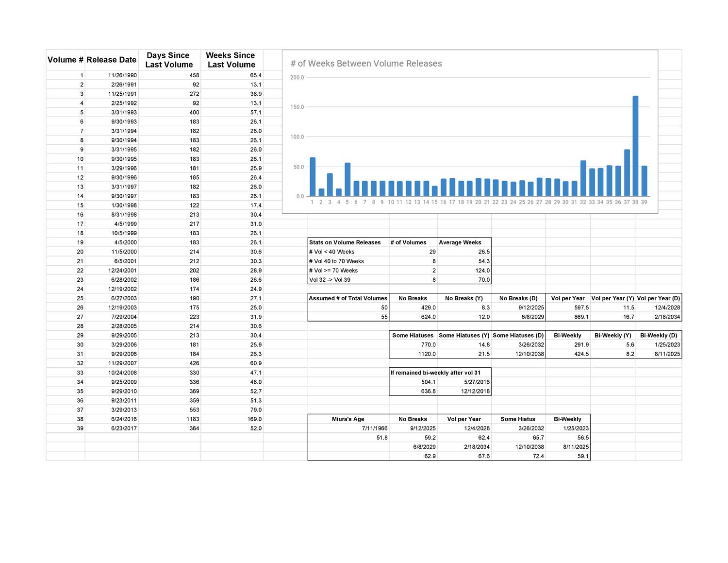Click days value 1183 for volume 38
The width and height of the screenshot is (728, 563).
coord(169,419)
